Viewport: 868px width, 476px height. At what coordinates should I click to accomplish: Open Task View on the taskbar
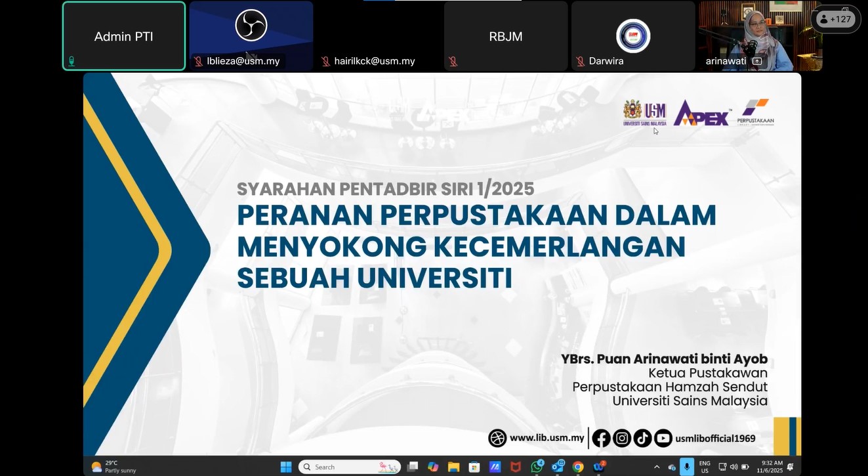click(x=412, y=467)
